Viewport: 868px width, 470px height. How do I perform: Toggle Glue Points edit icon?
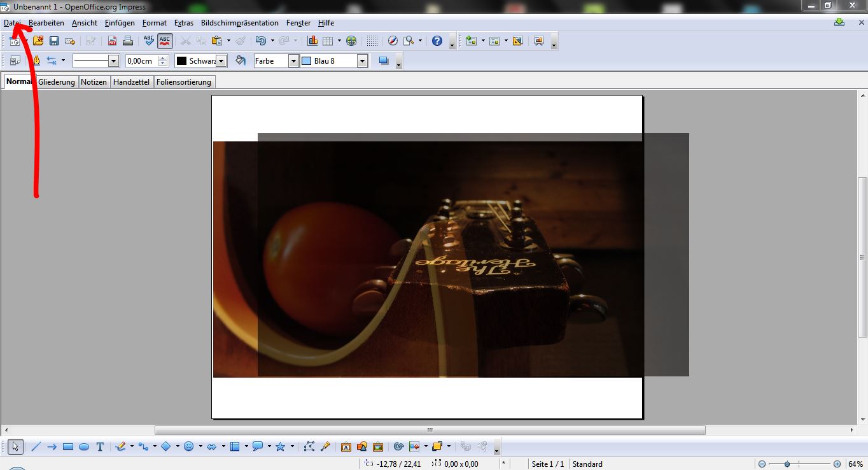pyautogui.click(x=325, y=447)
